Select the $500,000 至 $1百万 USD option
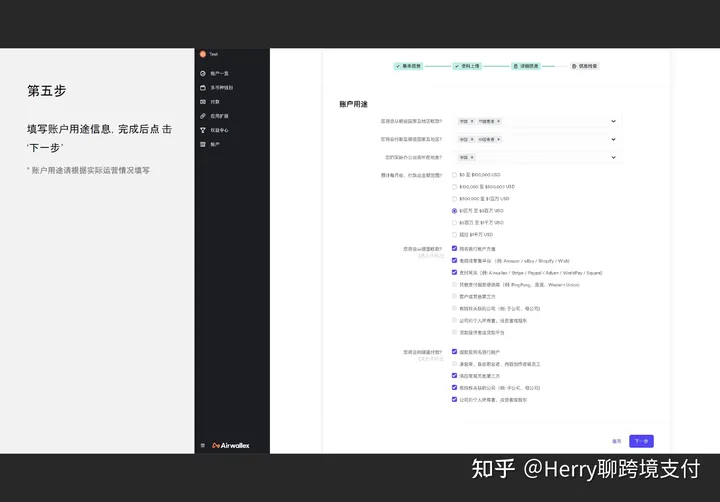 click(454, 199)
